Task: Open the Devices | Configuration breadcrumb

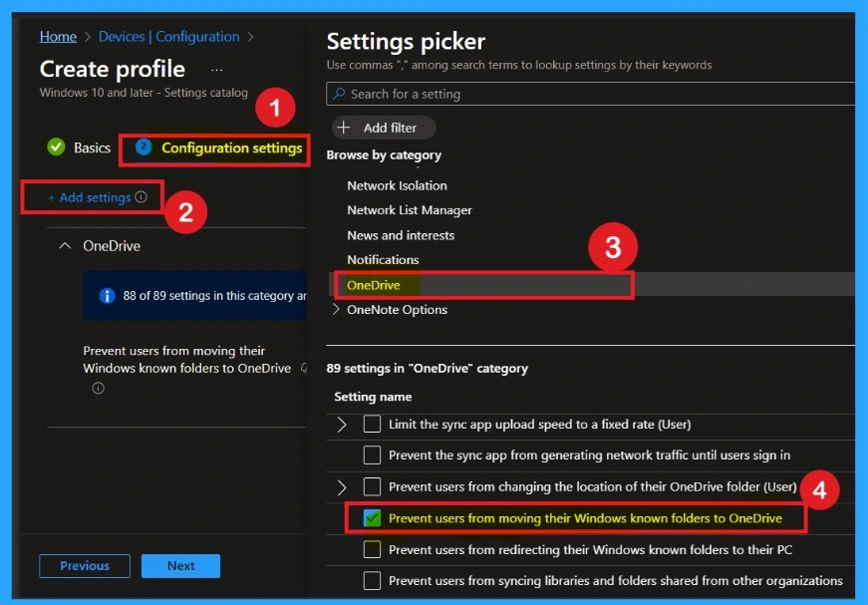Action: tap(168, 37)
